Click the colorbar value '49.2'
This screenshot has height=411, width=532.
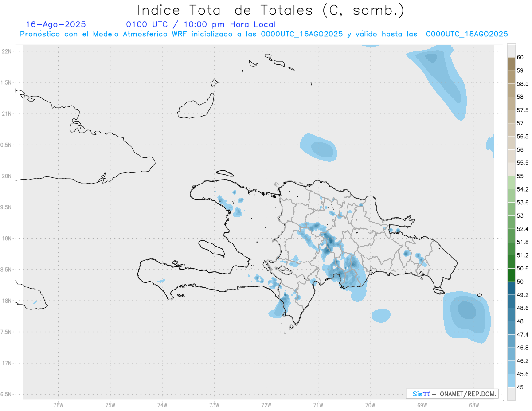click(523, 295)
